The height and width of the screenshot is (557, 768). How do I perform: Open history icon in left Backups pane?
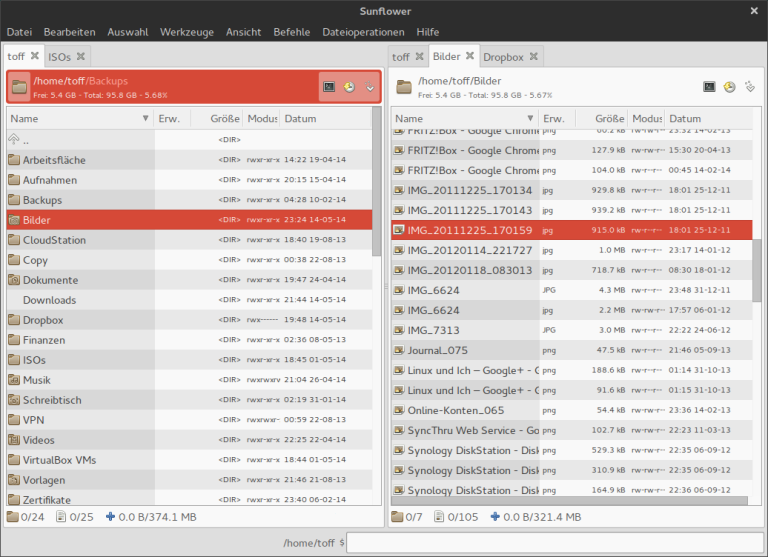(349, 87)
